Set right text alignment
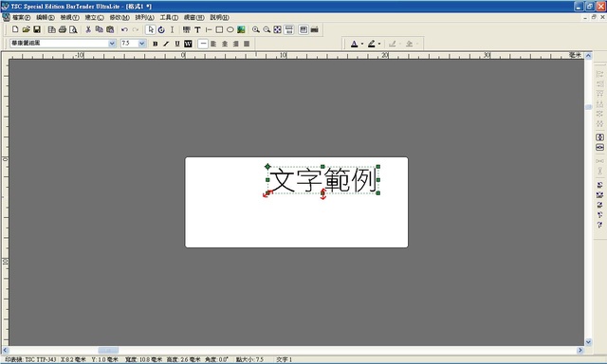Image resolution: width=607 pixels, height=364 pixels. (x=235, y=44)
